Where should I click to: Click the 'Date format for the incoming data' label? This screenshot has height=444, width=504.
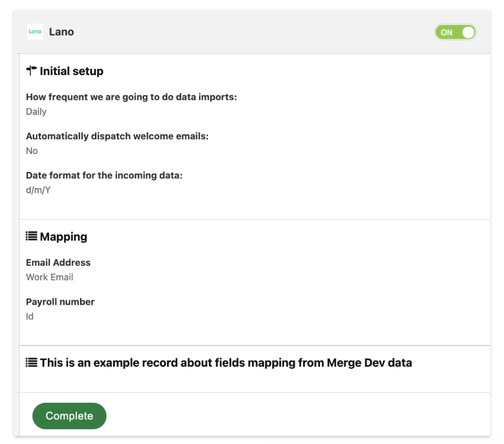coord(104,175)
